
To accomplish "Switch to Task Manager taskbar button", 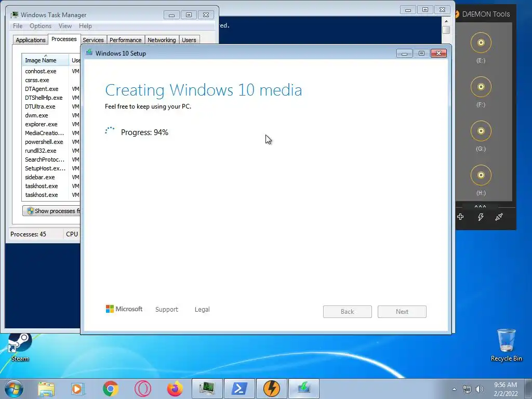I will 207,389.
